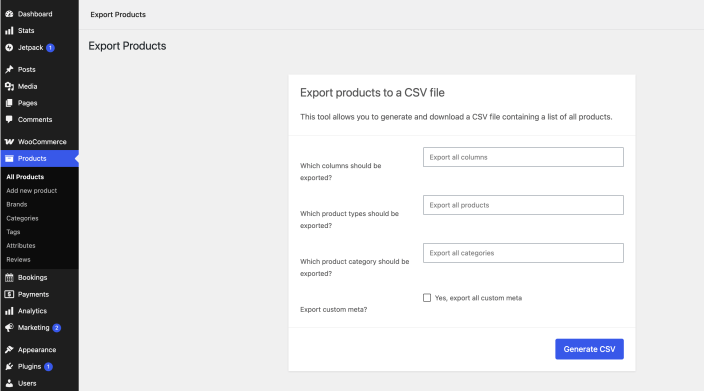Click the Marketing notification badge

coord(57,328)
